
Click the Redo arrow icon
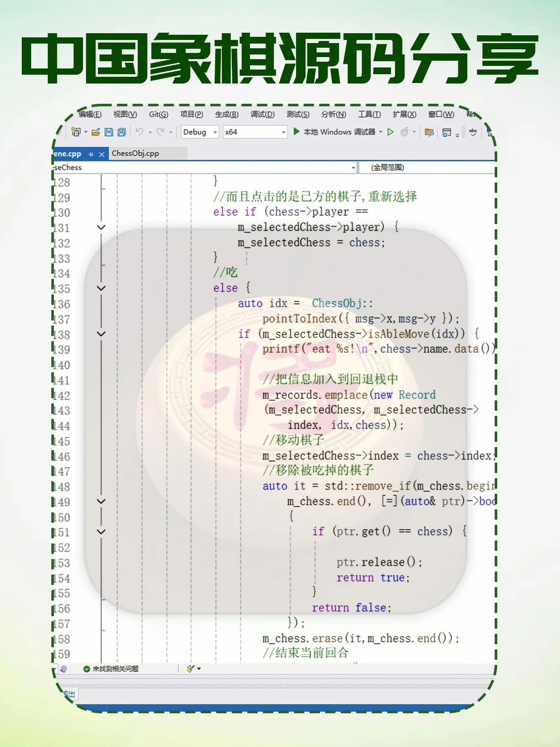(x=160, y=132)
